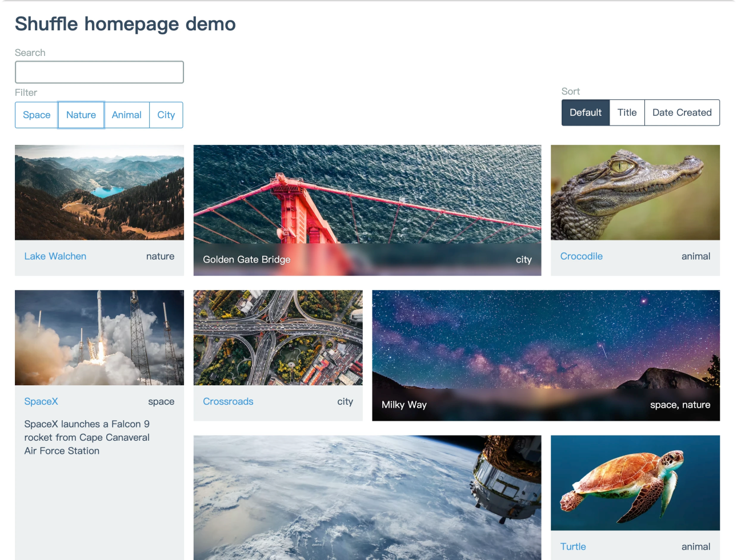Open the Earth from orbit photo
737x560 pixels.
point(367,497)
